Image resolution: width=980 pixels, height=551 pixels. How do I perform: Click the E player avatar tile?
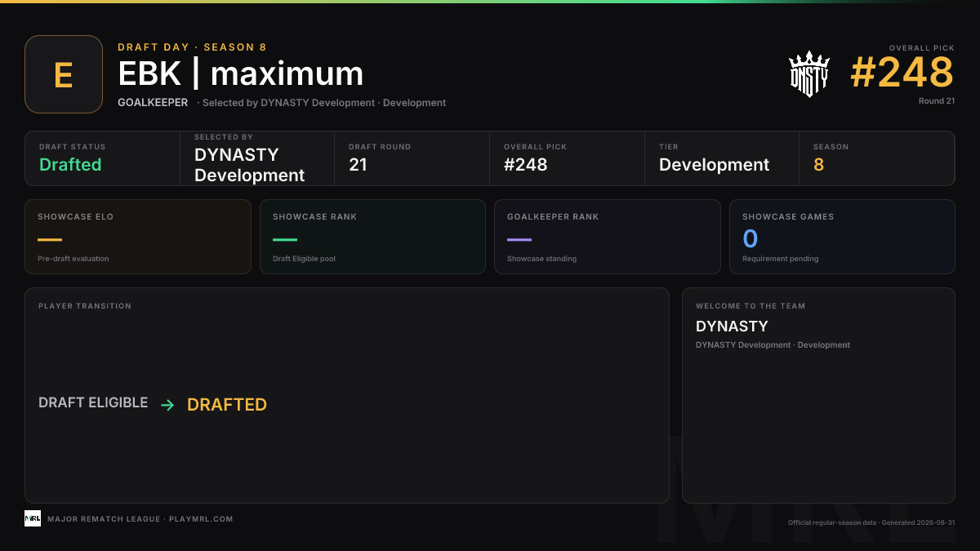click(x=64, y=74)
